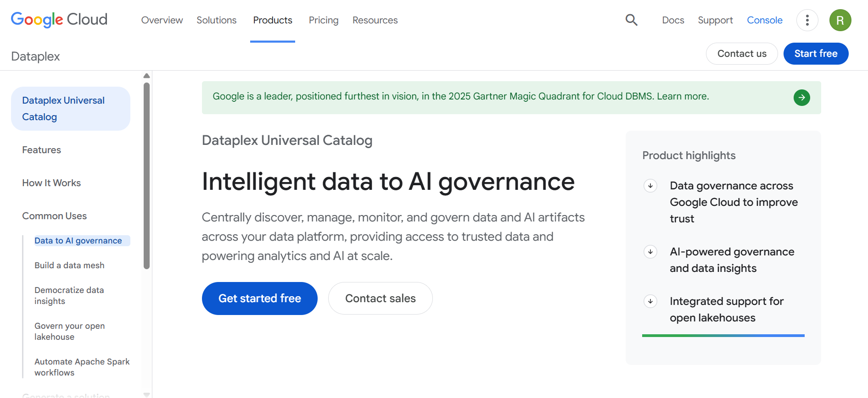This screenshot has width=868, height=398.
Task: Open the search magnifier icon
Action: tap(632, 20)
